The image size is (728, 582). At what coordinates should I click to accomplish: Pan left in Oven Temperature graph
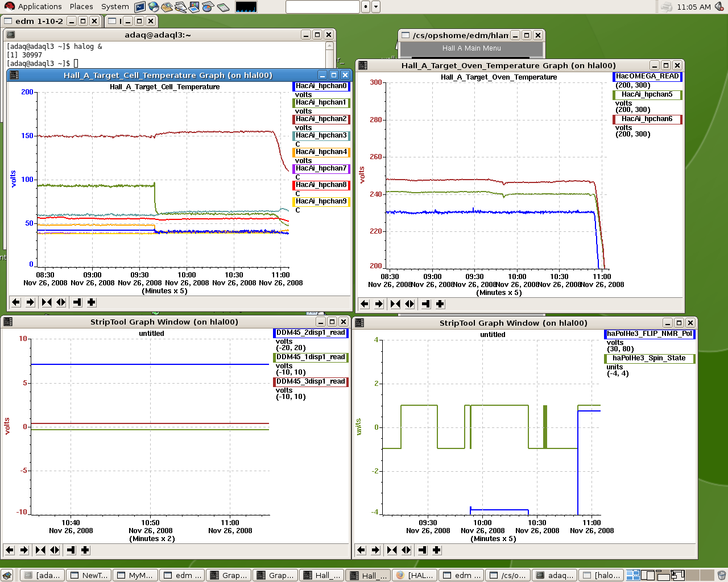(x=365, y=304)
